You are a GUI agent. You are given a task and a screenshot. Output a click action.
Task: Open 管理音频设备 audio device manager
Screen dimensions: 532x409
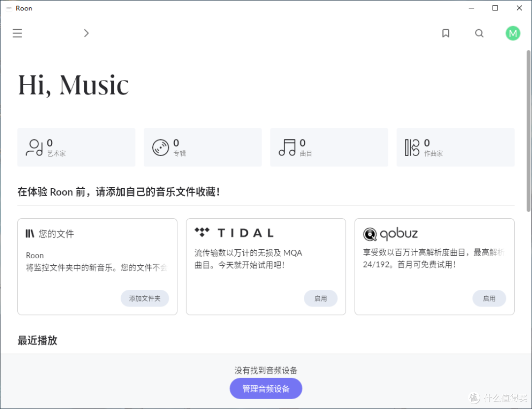[266, 388]
